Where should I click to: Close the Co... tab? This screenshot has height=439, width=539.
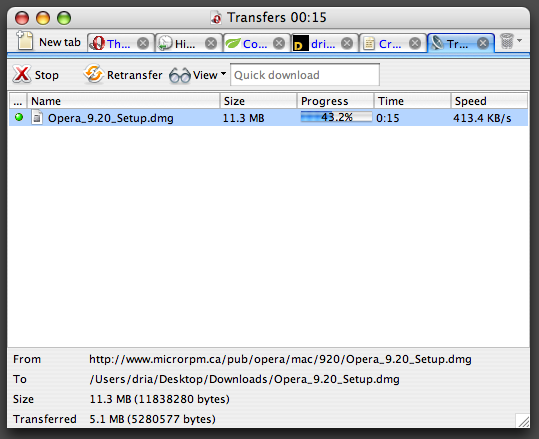click(279, 43)
